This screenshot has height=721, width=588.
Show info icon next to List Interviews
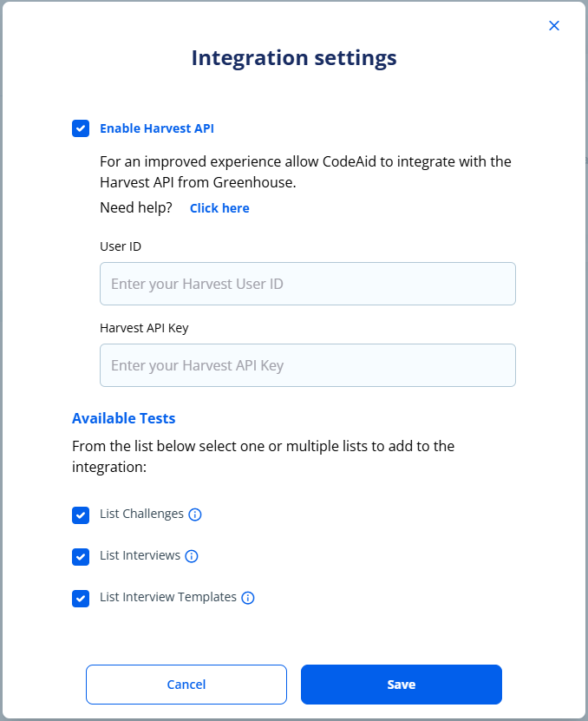tap(192, 556)
